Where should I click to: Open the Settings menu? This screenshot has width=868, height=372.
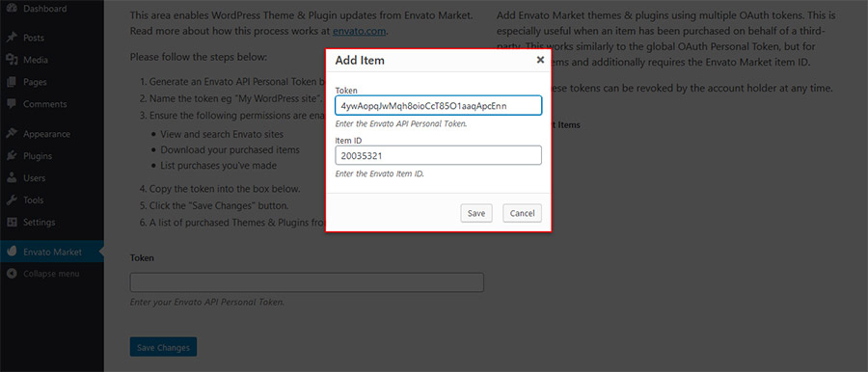pyautogui.click(x=52, y=222)
